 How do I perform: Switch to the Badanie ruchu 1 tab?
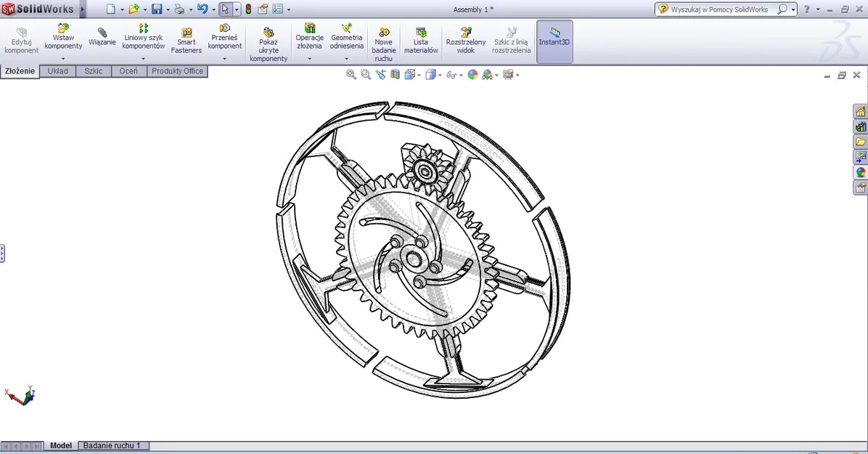pos(113,445)
